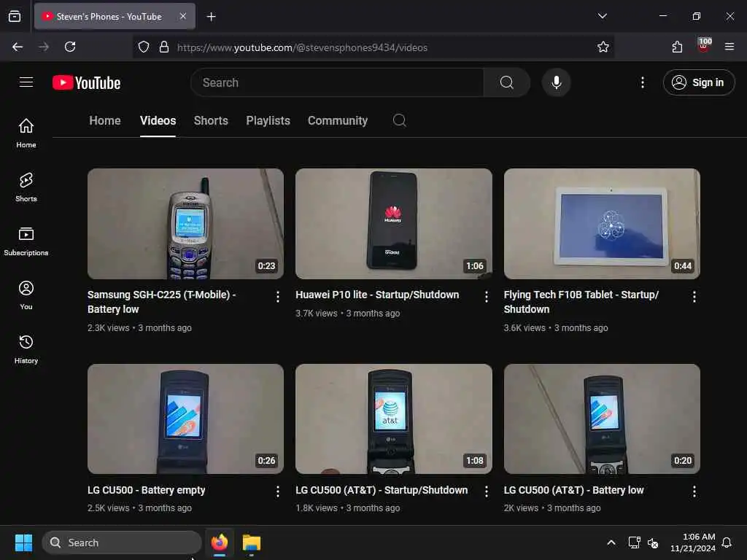Open a new browser tab
This screenshot has height=560, width=747.
[211, 17]
